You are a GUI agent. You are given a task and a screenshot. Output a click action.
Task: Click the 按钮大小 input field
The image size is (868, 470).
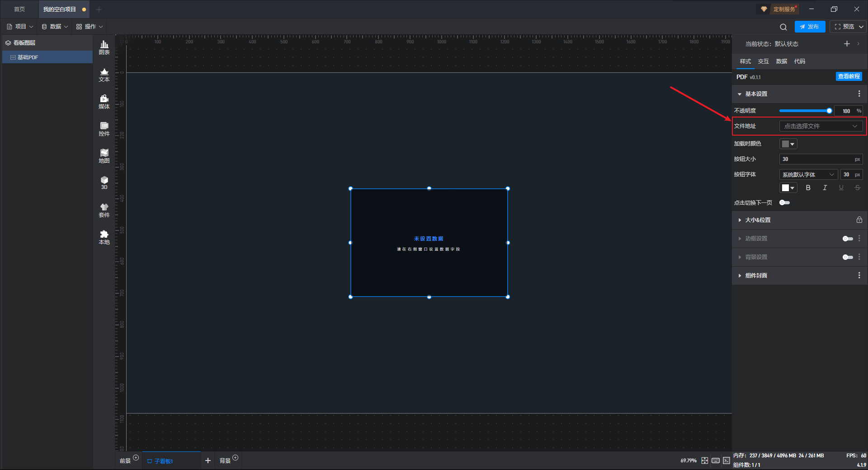[x=816, y=159]
